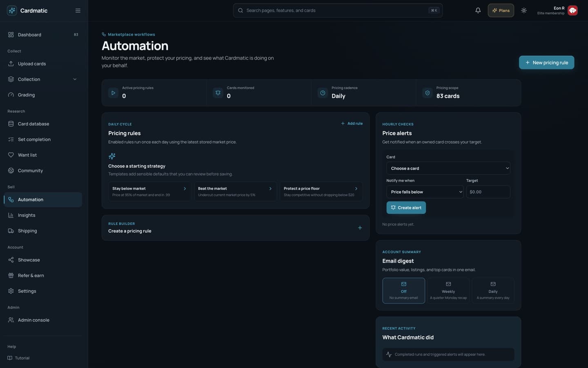Click the New pricing rule button

click(x=546, y=63)
